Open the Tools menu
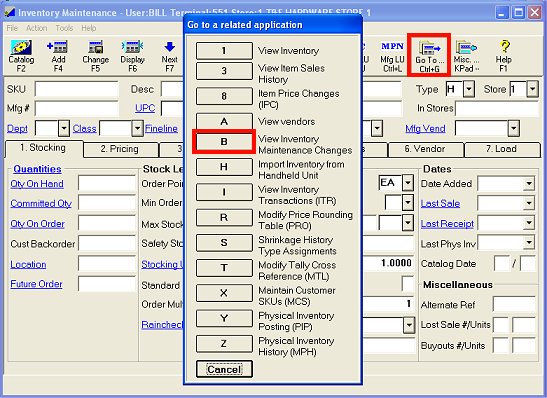547x398 pixels. pos(64,28)
